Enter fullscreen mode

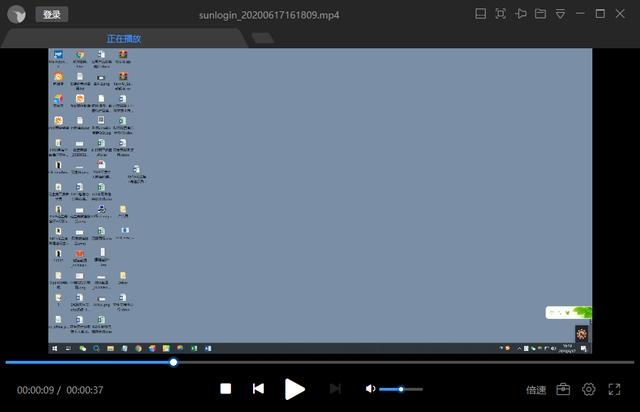click(x=615, y=389)
